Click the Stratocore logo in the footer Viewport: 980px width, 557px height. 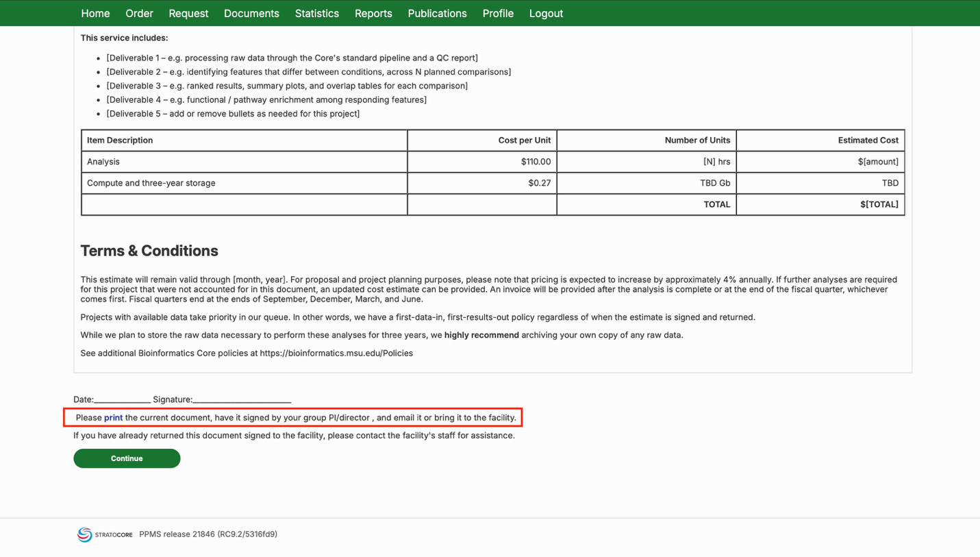(105, 534)
